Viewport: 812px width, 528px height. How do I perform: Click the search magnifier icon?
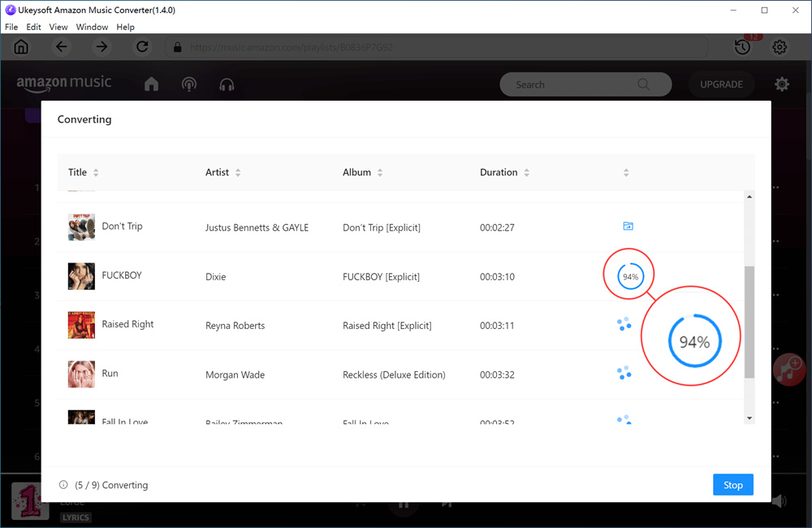pos(644,84)
